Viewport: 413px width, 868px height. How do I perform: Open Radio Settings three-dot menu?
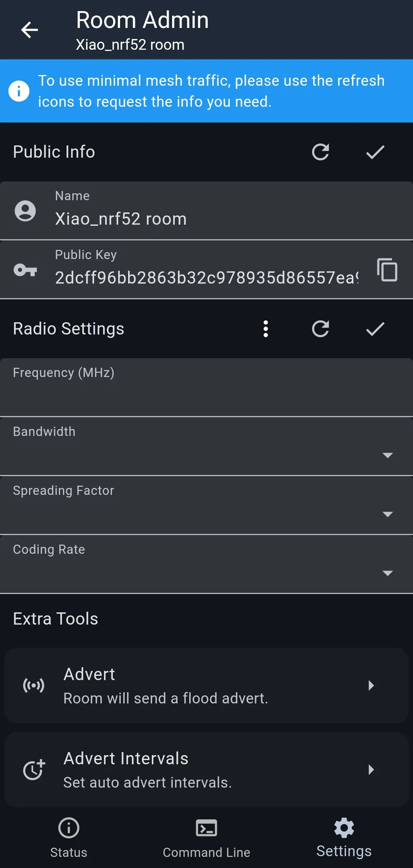266,329
